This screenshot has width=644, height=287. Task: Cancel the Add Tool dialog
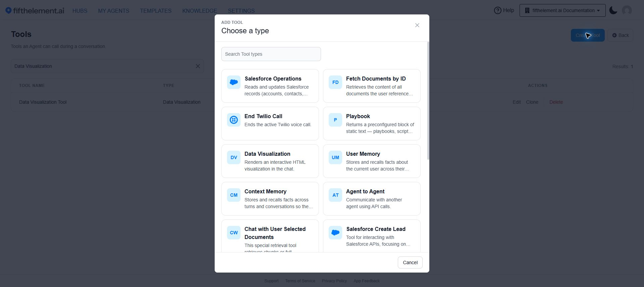click(x=410, y=262)
